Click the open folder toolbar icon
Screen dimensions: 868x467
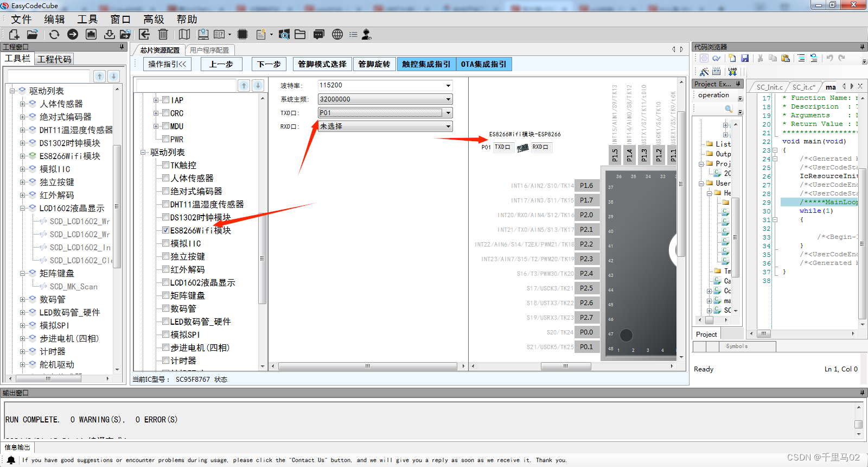(x=33, y=34)
